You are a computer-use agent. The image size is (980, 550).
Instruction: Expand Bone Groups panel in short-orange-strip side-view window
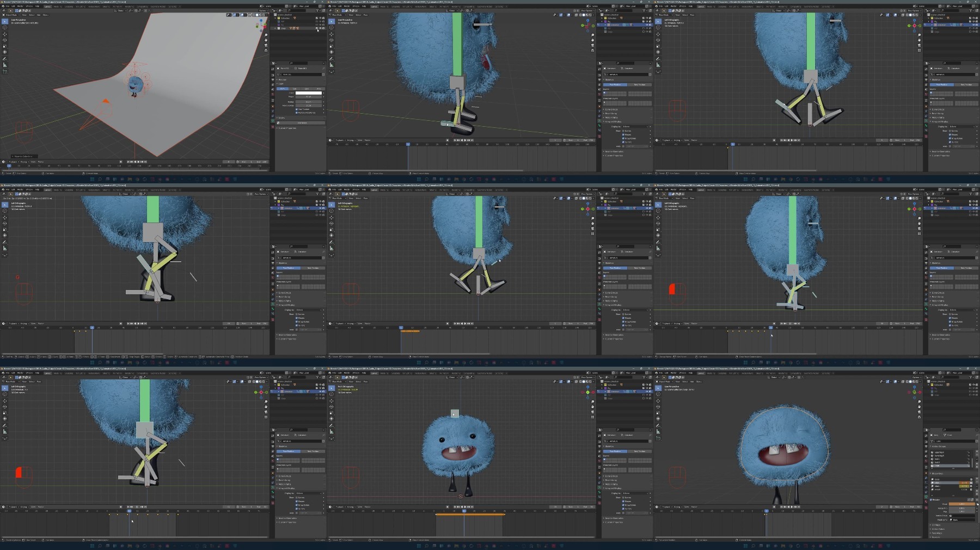[x=611, y=293]
